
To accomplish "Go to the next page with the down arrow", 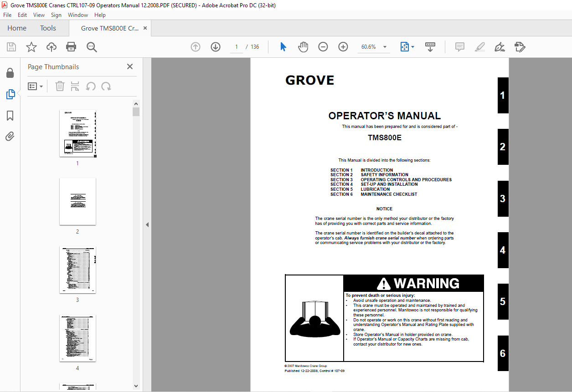I will coord(216,47).
